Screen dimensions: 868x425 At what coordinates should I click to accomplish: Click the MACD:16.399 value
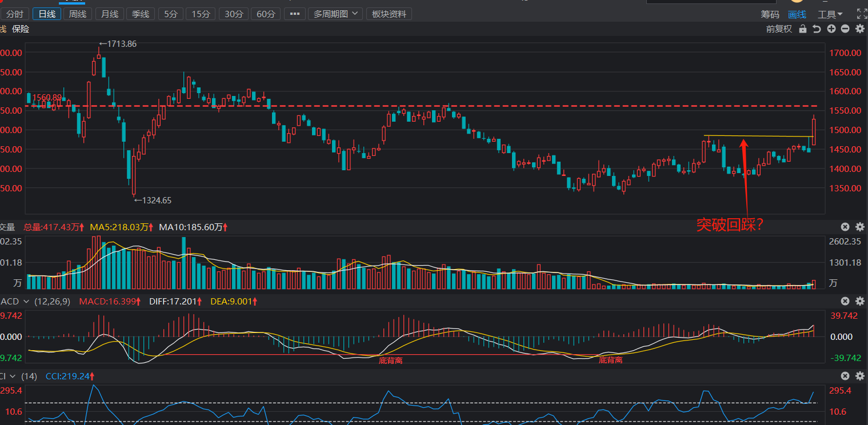pyautogui.click(x=109, y=301)
